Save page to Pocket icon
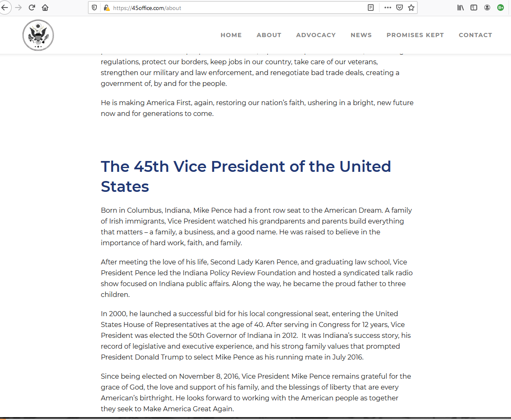The image size is (511, 420). 400,8
